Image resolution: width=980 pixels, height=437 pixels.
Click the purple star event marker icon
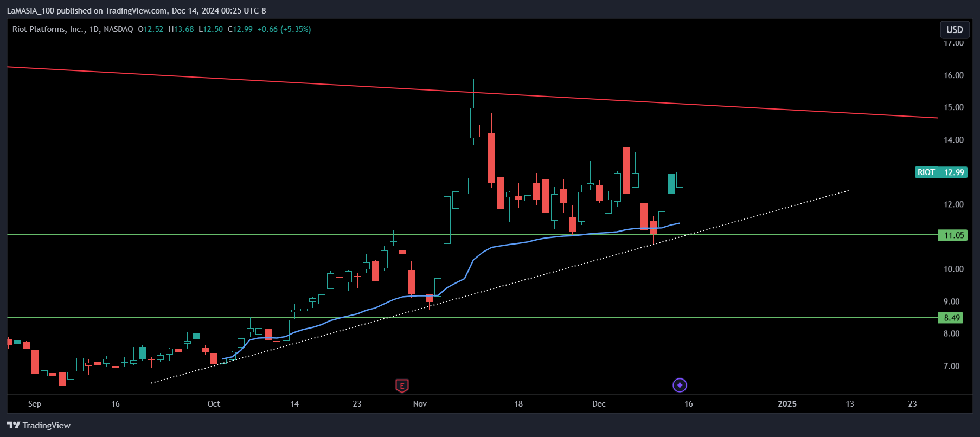click(680, 385)
